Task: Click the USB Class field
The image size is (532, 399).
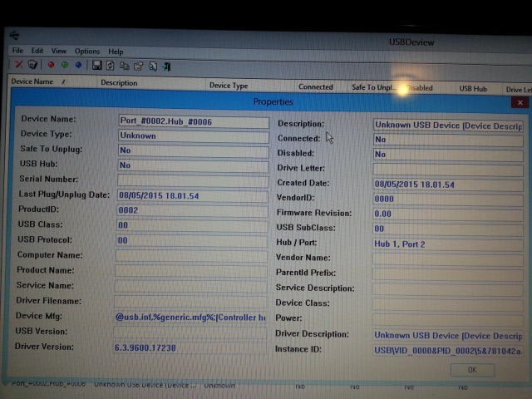Action: 192,225
